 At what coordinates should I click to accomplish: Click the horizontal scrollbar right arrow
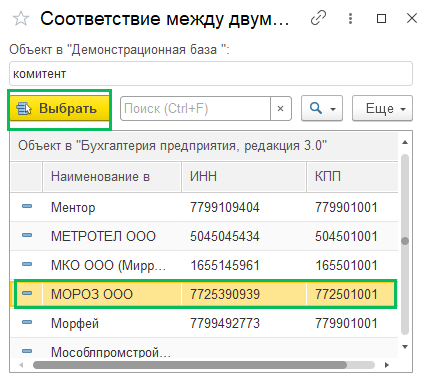[x=386, y=365]
